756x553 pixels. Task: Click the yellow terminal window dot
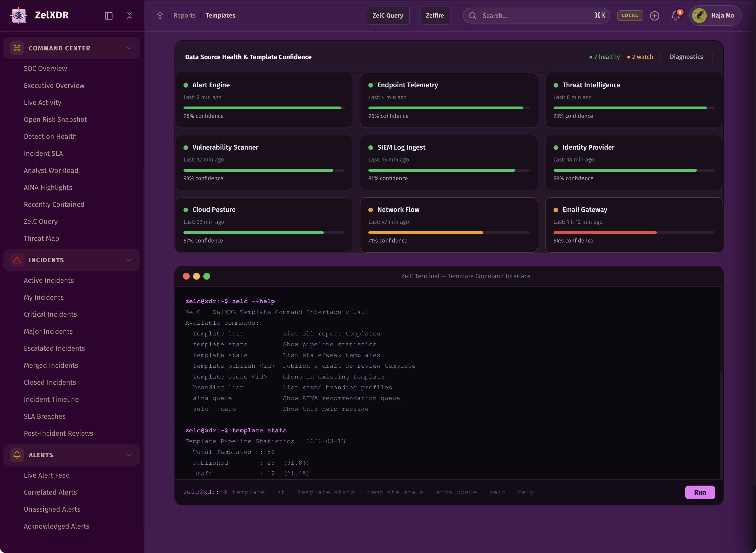point(196,276)
